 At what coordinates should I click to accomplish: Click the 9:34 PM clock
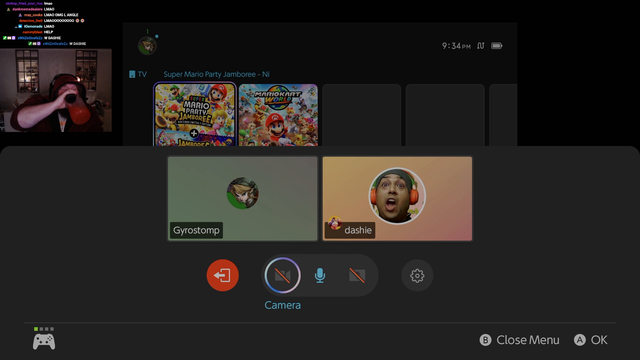point(456,46)
